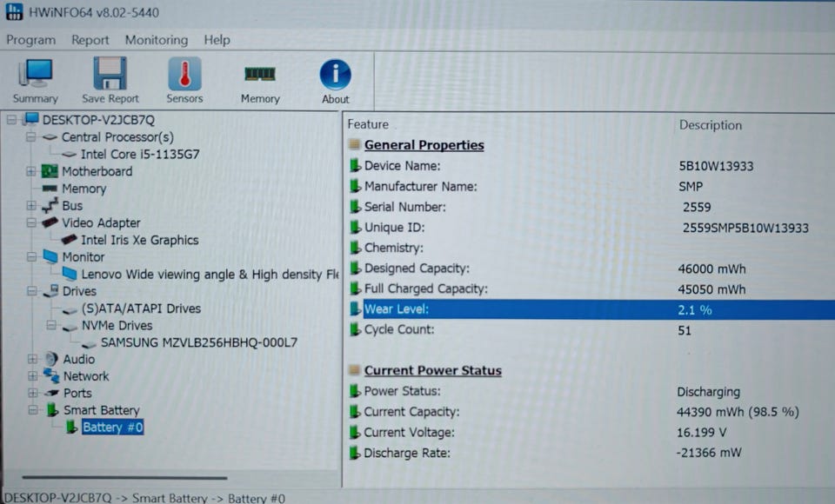The width and height of the screenshot is (835, 504).
Task: Click the Central Processor(s) chip icon
Action: (50, 136)
